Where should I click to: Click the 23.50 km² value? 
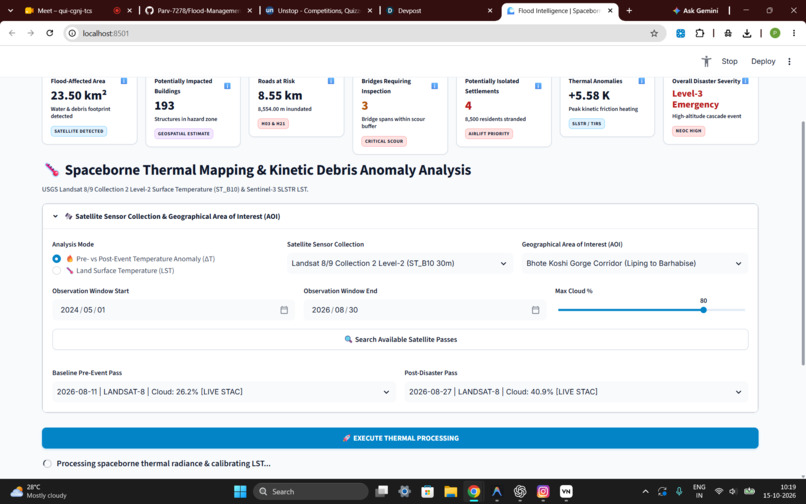[79, 95]
